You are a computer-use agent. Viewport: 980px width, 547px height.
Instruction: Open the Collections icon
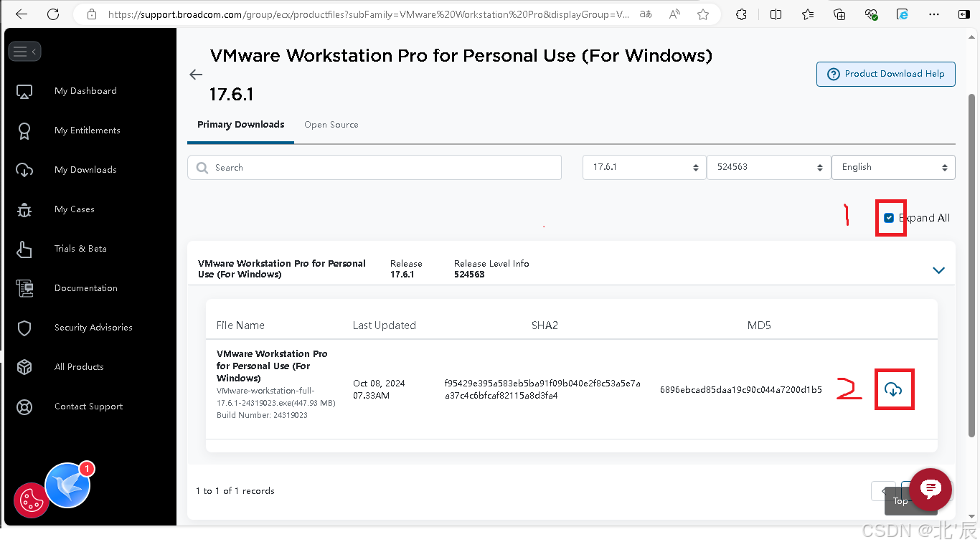[x=839, y=14]
